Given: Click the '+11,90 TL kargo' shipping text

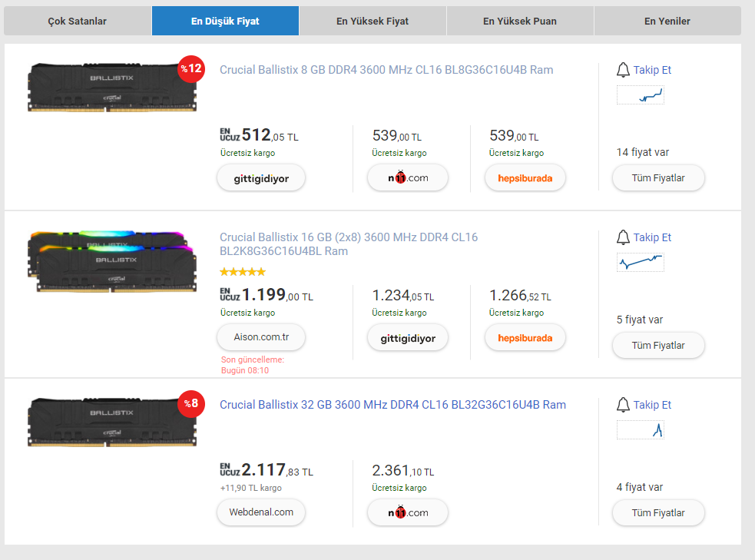Looking at the screenshot, I should pyautogui.click(x=251, y=489).
